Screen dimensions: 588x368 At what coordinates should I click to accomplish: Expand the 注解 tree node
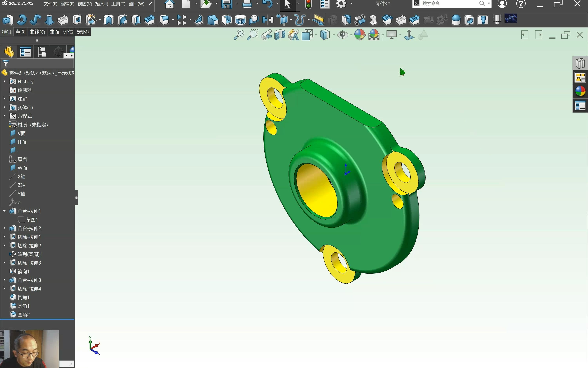tap(4, 99)
